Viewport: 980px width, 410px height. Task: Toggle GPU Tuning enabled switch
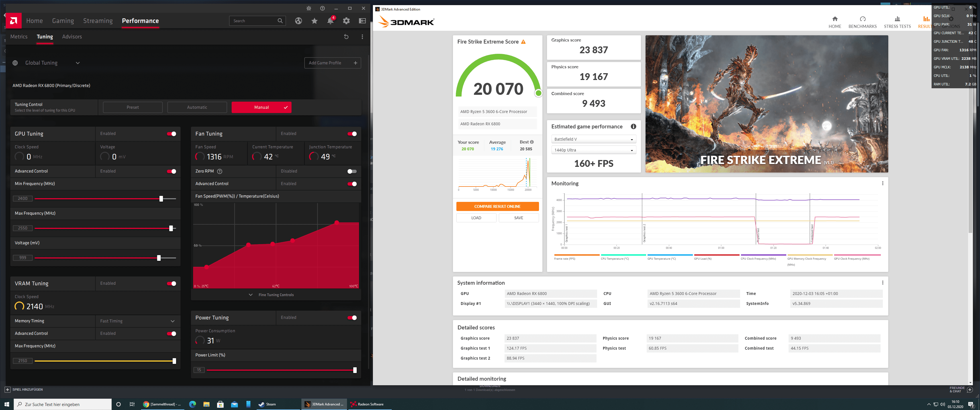click(171, 134)
